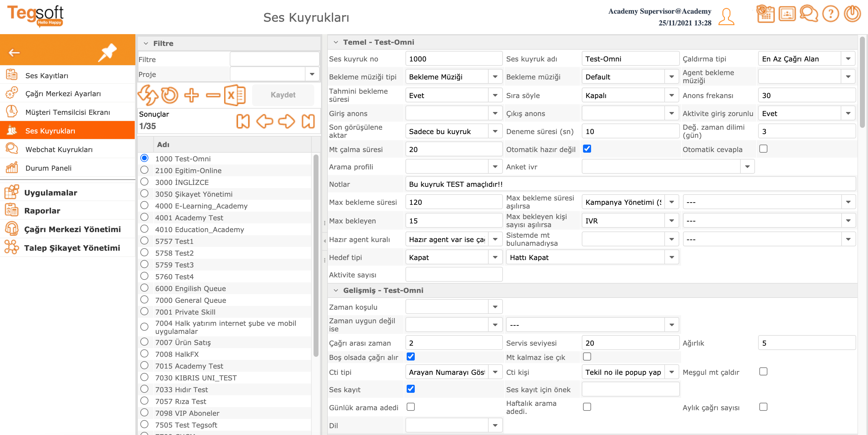Enable the Otomatik cevapla checkbox
The height and width of the screenshot is (435, 868).
(763, 149)
